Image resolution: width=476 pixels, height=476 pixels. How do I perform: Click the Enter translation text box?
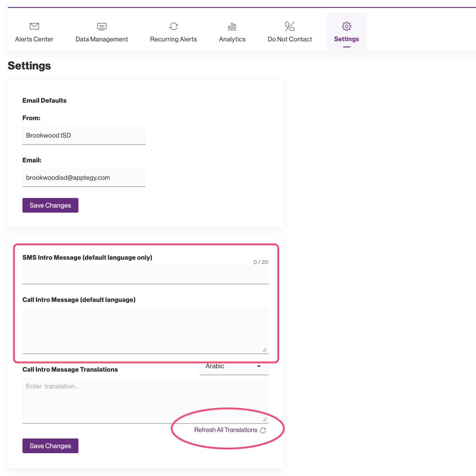145,400
